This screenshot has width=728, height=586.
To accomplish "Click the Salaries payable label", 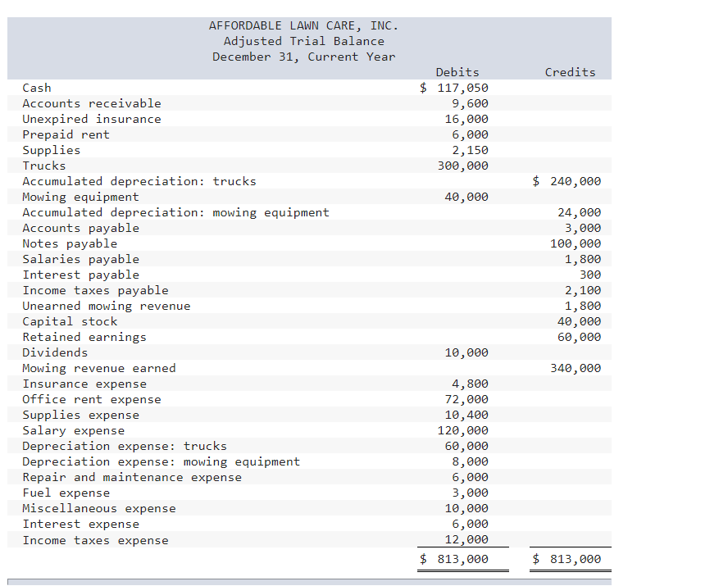I will 80,259.
